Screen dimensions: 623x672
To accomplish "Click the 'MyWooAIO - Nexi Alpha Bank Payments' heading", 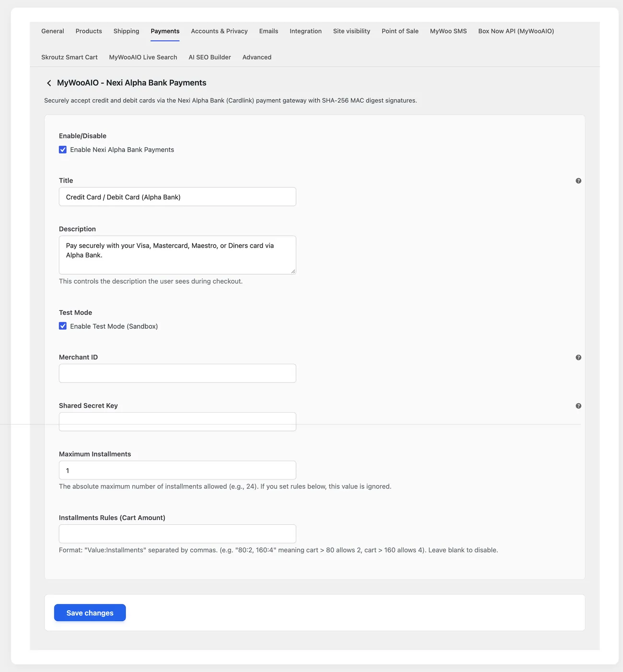I will click(x=132, y=83).
